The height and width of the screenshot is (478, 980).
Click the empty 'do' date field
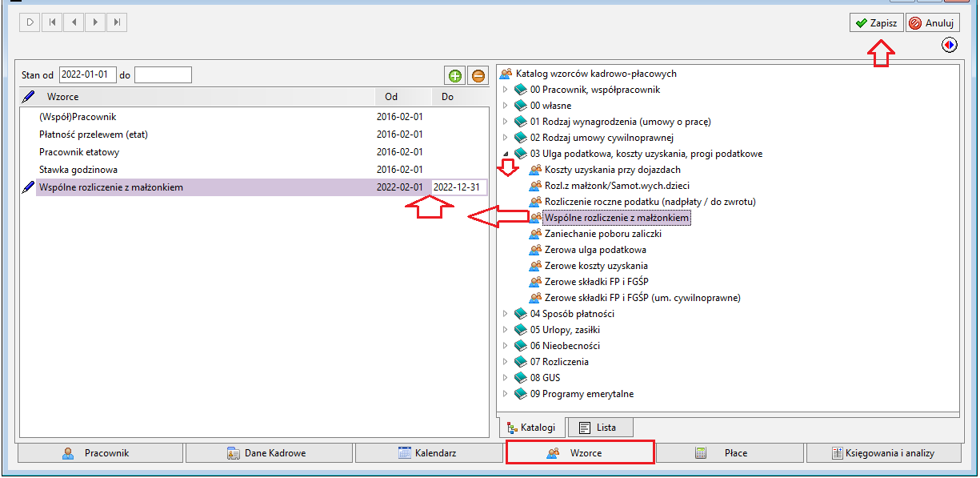[x=163, y=75]
